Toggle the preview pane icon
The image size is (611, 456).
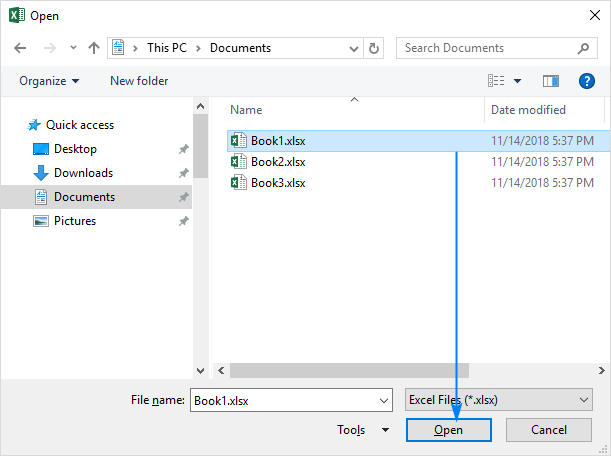point(550,81)
